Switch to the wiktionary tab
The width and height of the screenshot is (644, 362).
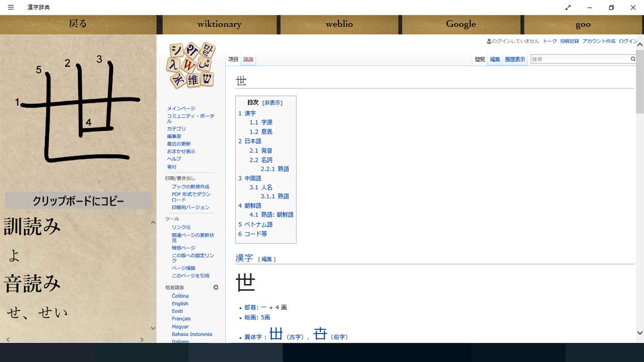coord(219,24)
